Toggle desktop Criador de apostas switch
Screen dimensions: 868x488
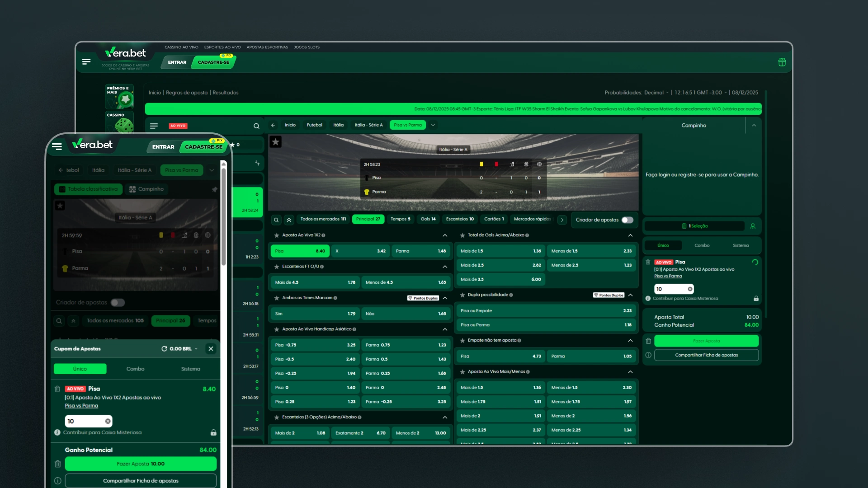[627, 220]
